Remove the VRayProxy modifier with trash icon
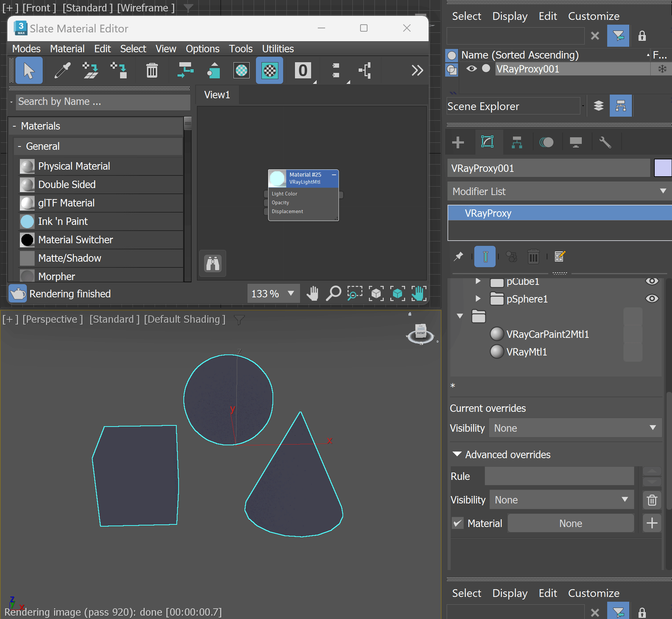This screenshot has width=672, height=619. point(534,257)
